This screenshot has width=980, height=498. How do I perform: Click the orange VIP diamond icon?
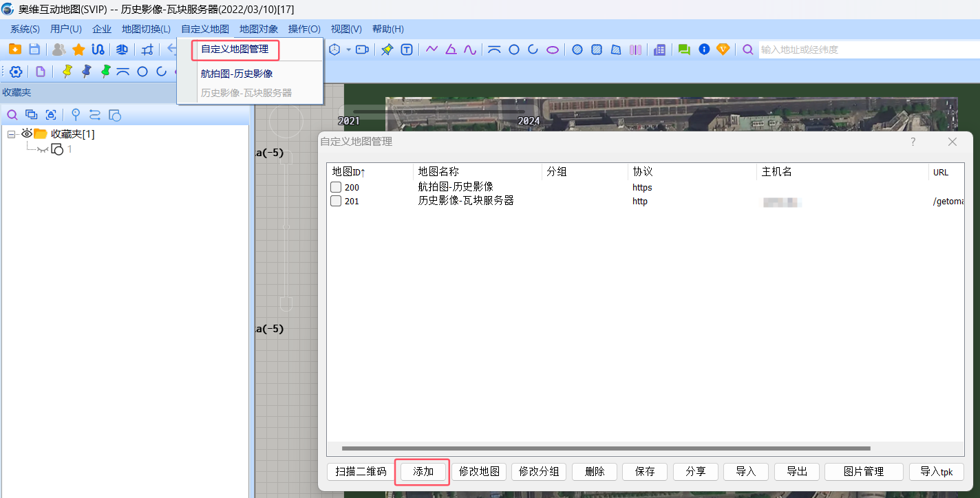[x=723, y=50]
